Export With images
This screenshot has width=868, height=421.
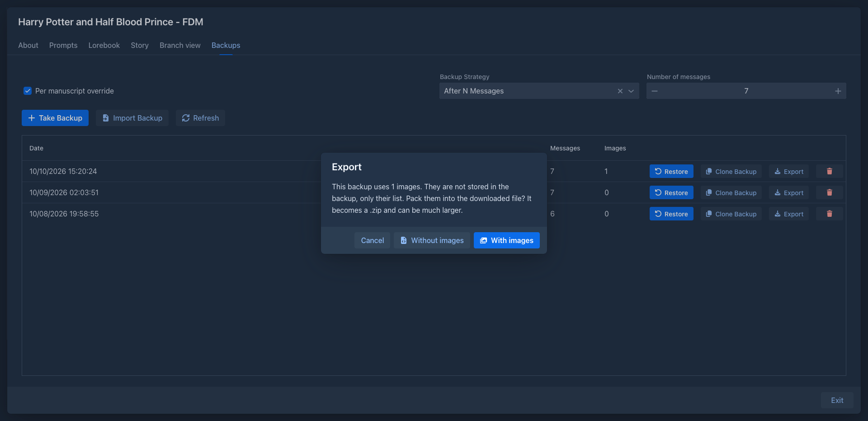(x=506, y=240)
